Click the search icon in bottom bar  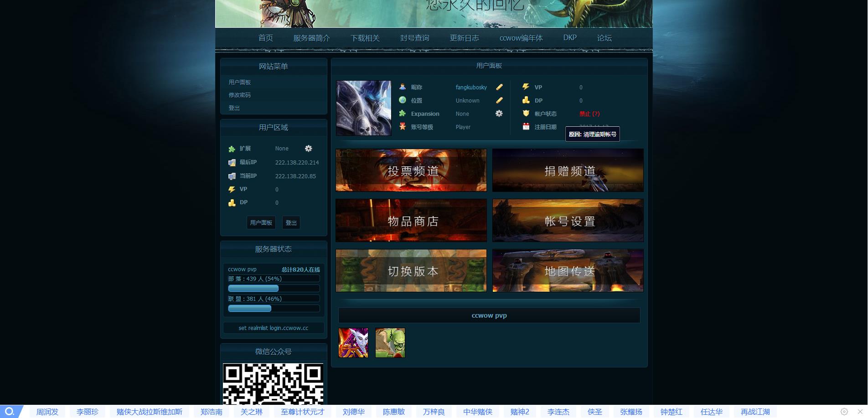[x=10, y=412]
